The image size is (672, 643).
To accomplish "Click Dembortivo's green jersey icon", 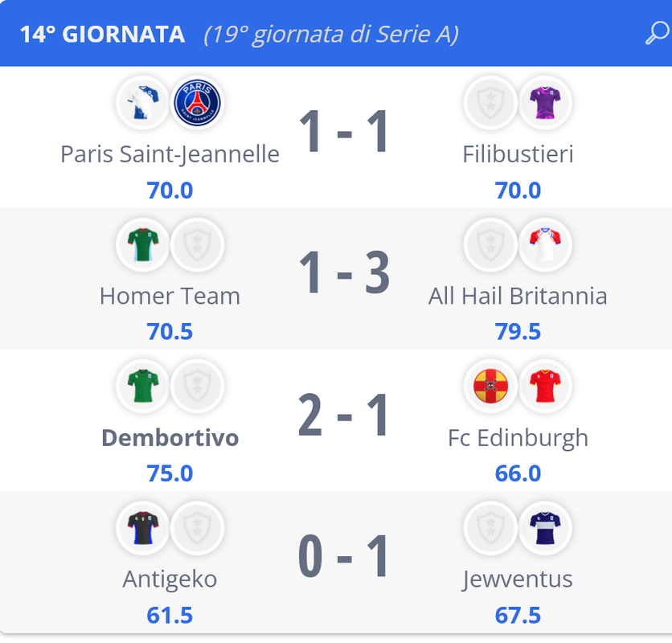I will coord(143,387).
